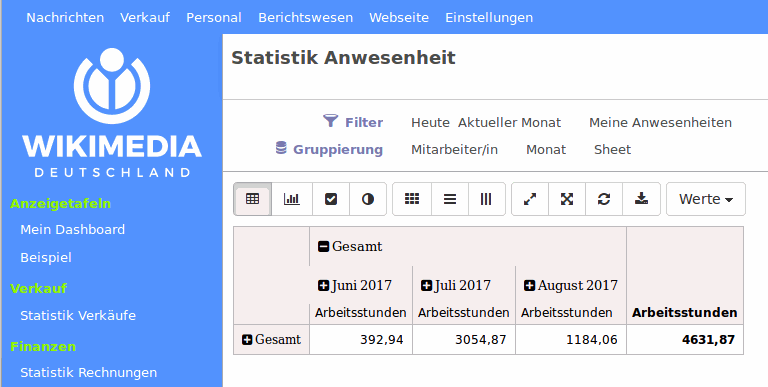Click the Anzeigetafeln sidebar heading
This screenshot has height=387, width=768.
(61, 203)
